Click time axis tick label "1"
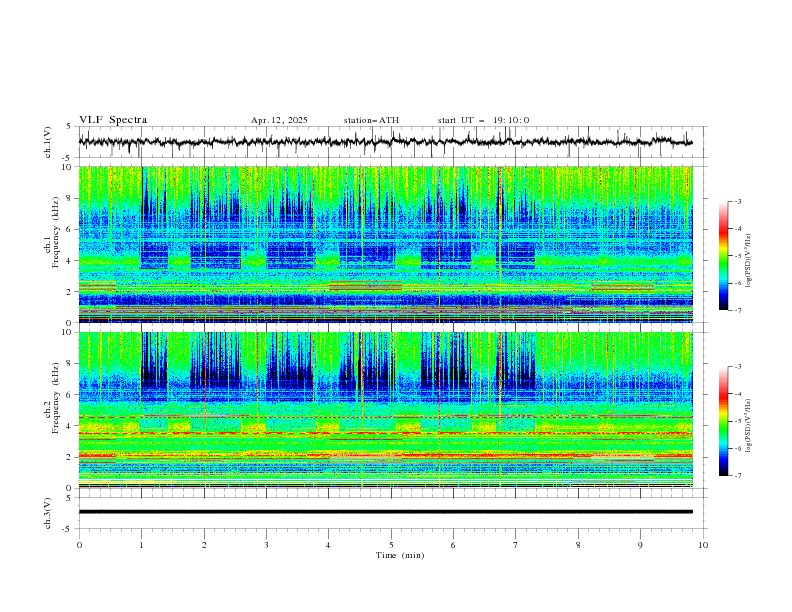The width and height of the screenshot is (792, 612). coord(141,545)
